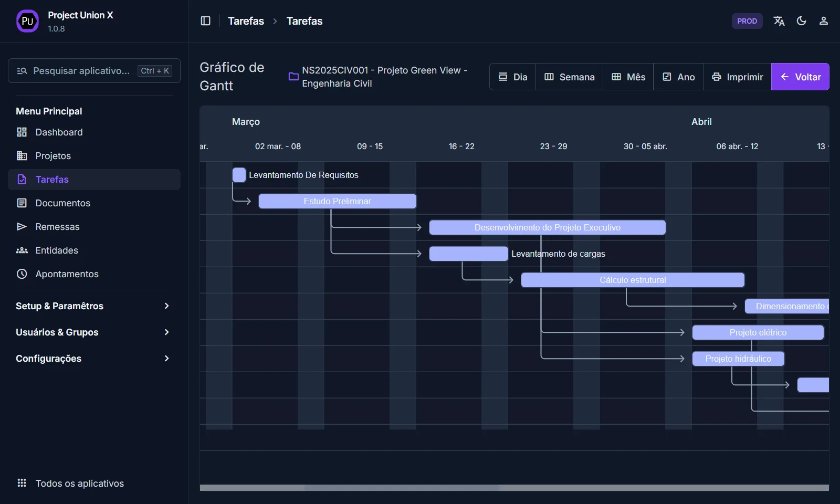
Task: Open Apontamentos in the sidebar
Action: tap(67, 274)
